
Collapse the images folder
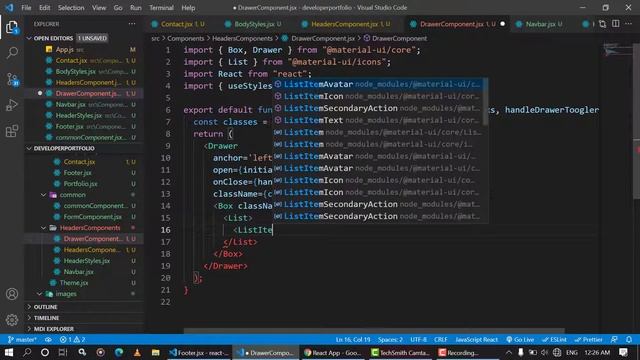click(65, 294)
